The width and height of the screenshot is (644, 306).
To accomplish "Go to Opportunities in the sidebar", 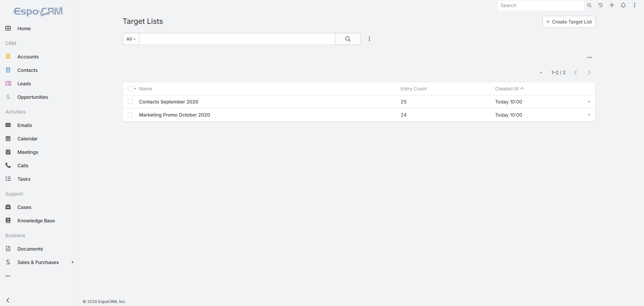I will [x=33, y=97].
